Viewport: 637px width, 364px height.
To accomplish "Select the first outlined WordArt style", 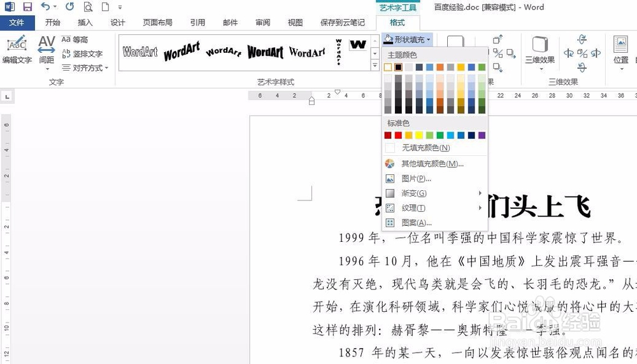I will coord(140,52).
